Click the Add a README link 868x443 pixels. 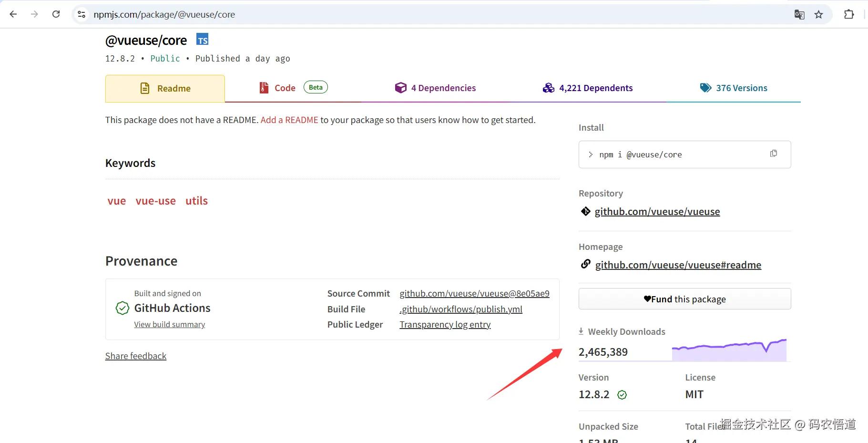coord(289,120)
